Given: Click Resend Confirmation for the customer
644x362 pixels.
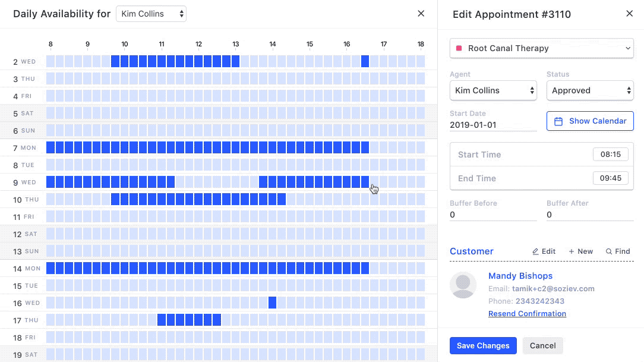Looking at the screenshot, I should point(527,313).
